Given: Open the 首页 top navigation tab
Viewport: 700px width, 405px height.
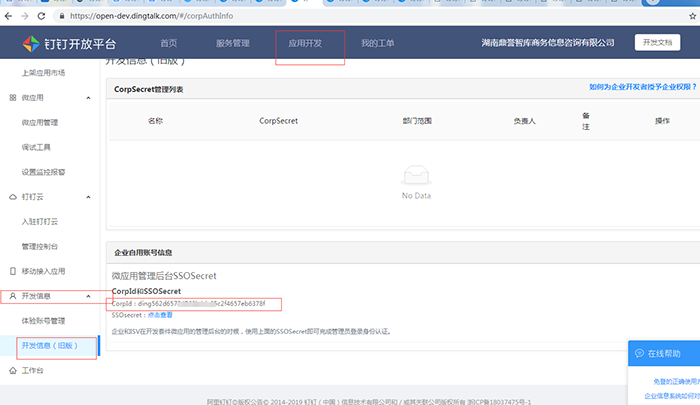Looking at the screenshot, I should pyautogui.click(x=169, y=43).
